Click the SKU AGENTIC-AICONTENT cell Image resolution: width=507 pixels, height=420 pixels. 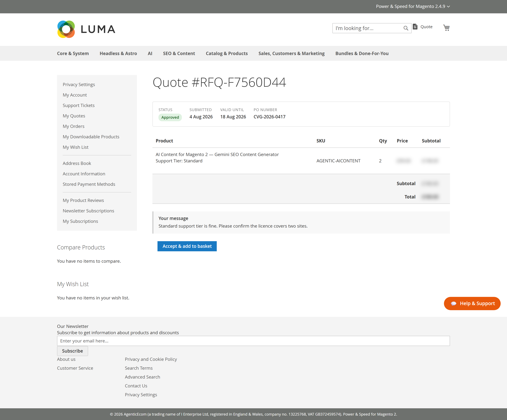pyautogui.click(x=338, y=161)
